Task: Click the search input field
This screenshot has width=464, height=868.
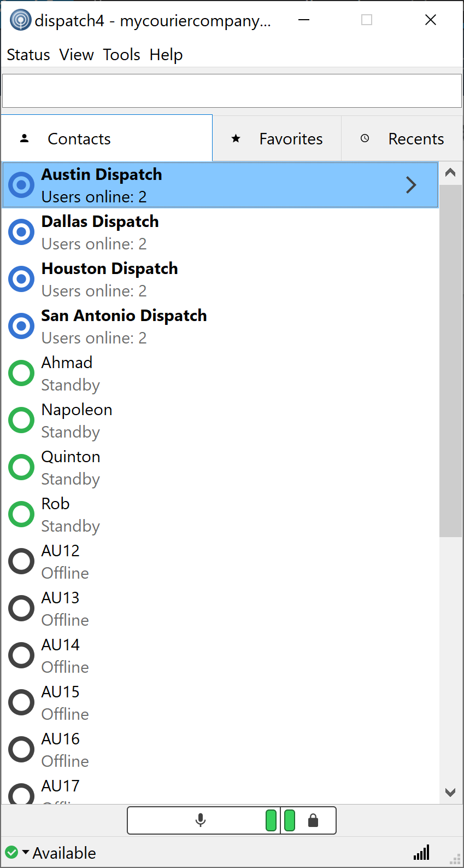Action: 231,90
